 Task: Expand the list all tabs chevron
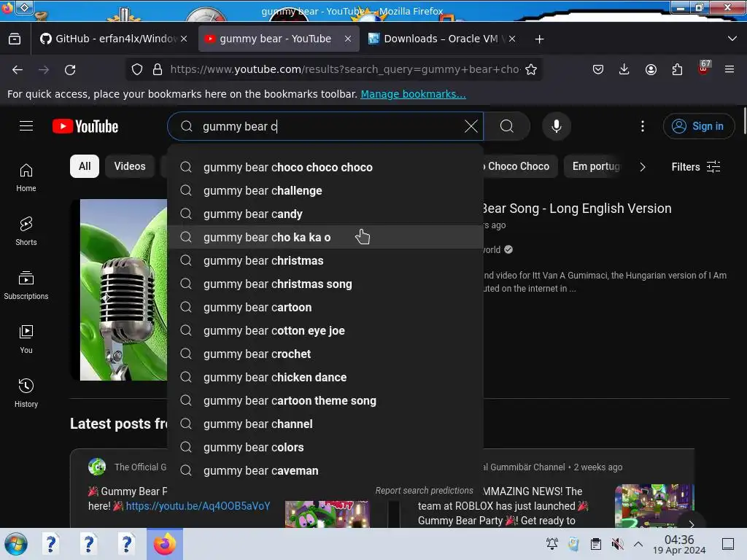(x=732, y=39)
